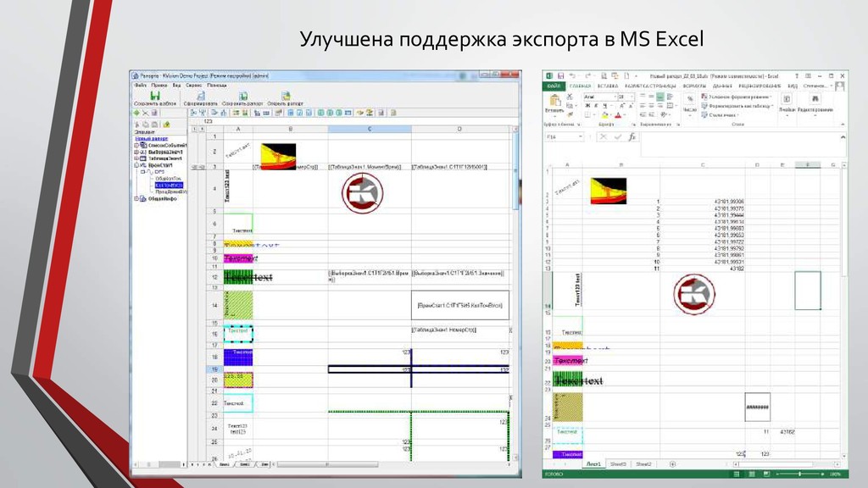Switch to the Excel ВСТАВКА tab
868x488 pixels.
point(607,86)
